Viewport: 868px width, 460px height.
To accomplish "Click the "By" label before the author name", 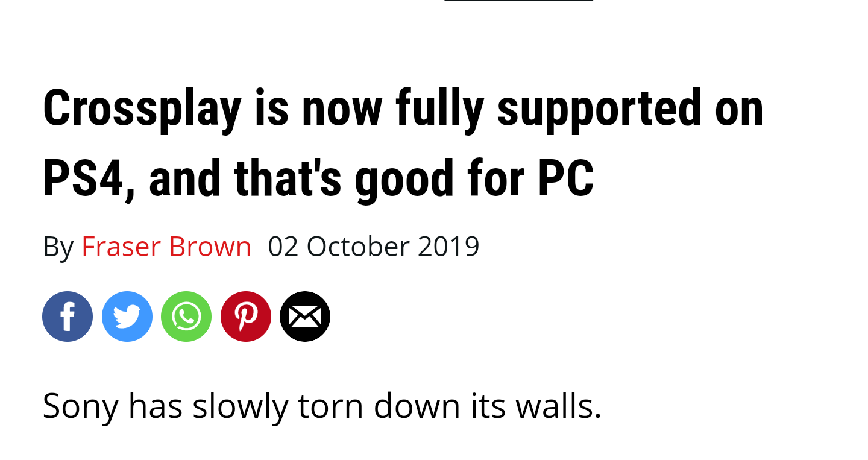I will click(x=58, y=246).
